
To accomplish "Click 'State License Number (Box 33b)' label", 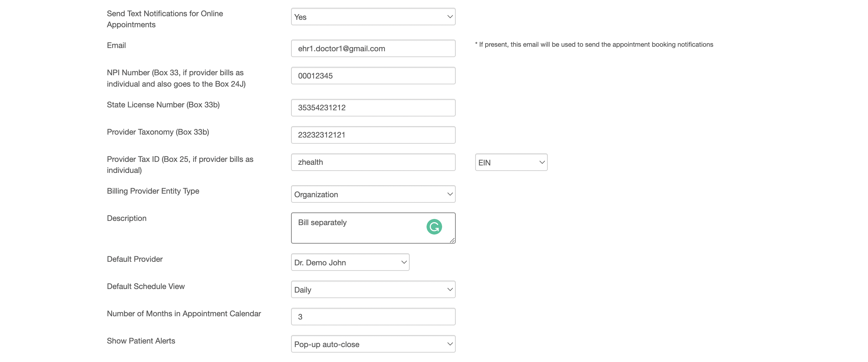I will [x=163, y=104].
